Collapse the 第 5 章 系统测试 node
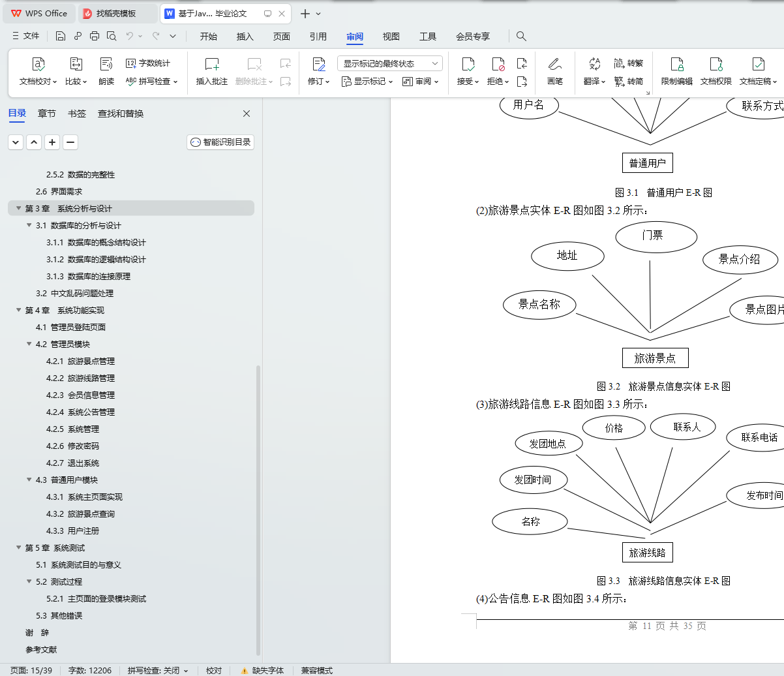 pyautogui.click(x=19, y=548)
